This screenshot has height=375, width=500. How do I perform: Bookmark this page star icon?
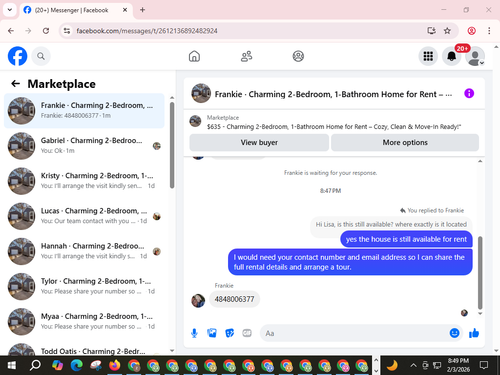pos(447,31)
